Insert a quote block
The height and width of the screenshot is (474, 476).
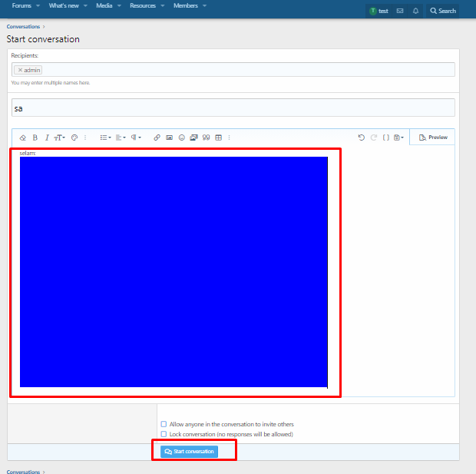(x=206, y=138)
